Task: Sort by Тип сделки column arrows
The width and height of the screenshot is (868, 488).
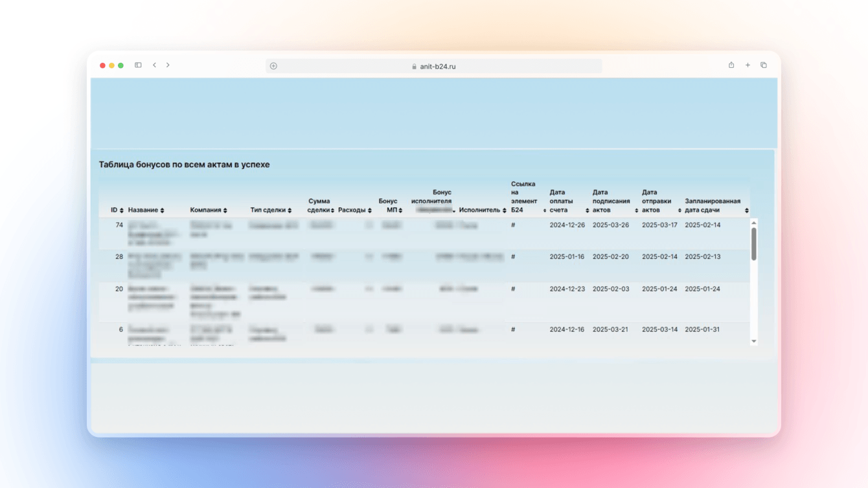Action: [290, 210]
